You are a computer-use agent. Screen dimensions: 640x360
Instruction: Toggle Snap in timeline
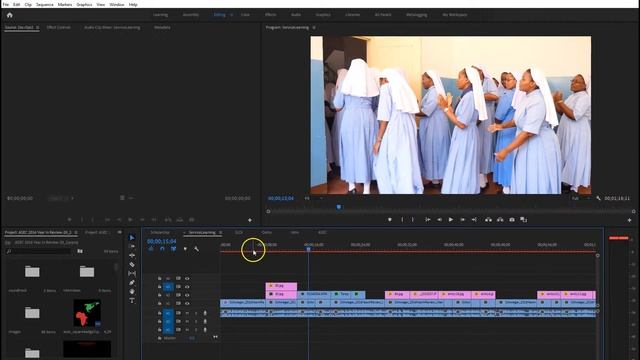pyautogui.click(x=162, y=249)
